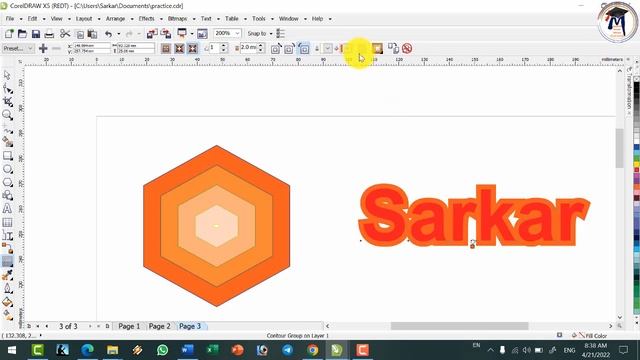Screen dimensions: 640x360
Task: Save the document with floppy icon
Action: tap(36, 33)
